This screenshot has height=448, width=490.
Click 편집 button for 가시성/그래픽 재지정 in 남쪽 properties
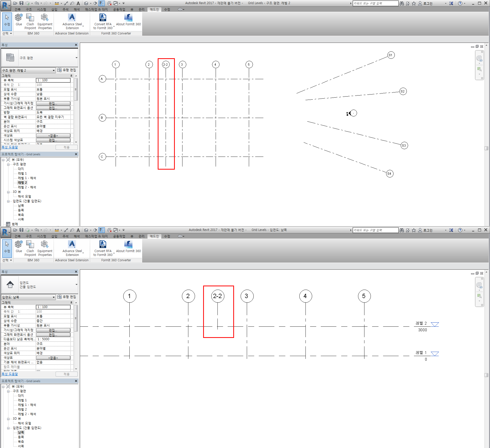coord(53,330)
